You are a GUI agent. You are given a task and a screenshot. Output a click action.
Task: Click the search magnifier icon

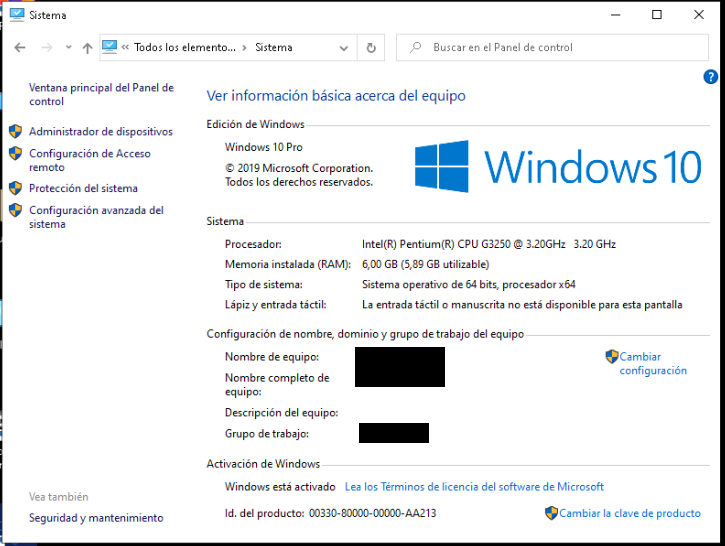[x=415, y=47]
